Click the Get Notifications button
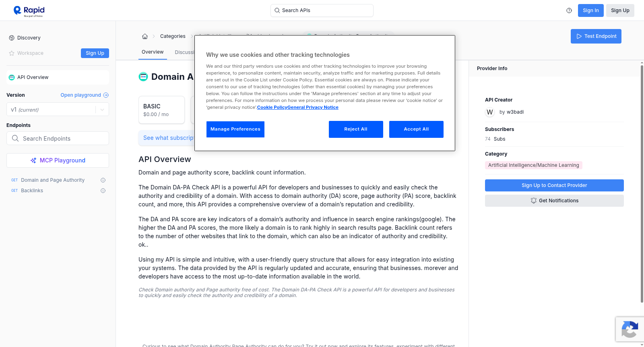Screen dimensions: 644x347 [x=554, y=201]
